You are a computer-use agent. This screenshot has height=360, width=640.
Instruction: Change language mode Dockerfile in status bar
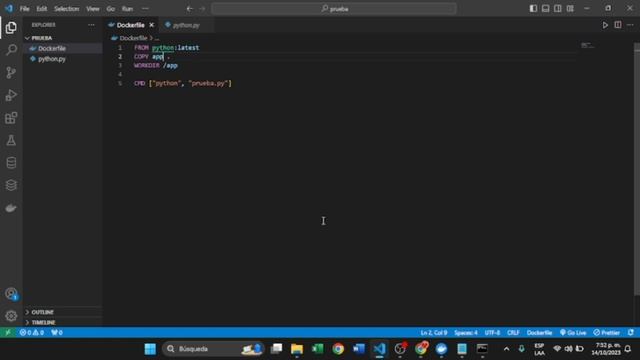[x=539, y=333]
